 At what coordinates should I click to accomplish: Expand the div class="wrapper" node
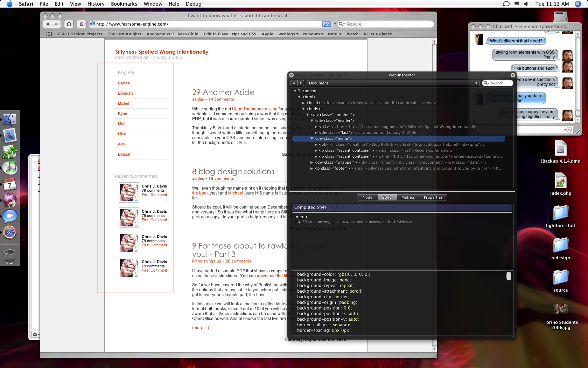pos(312,162)
